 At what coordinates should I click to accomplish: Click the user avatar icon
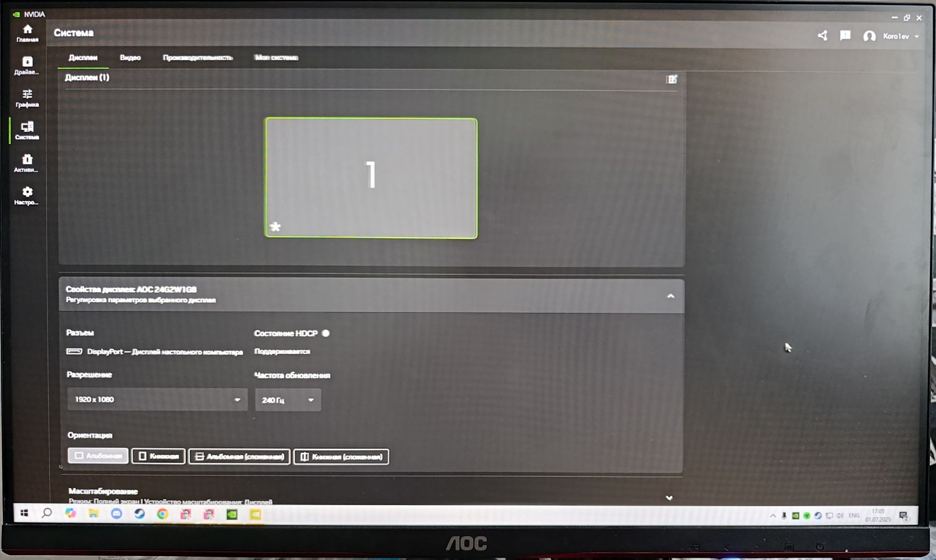[x=869, y=36]
